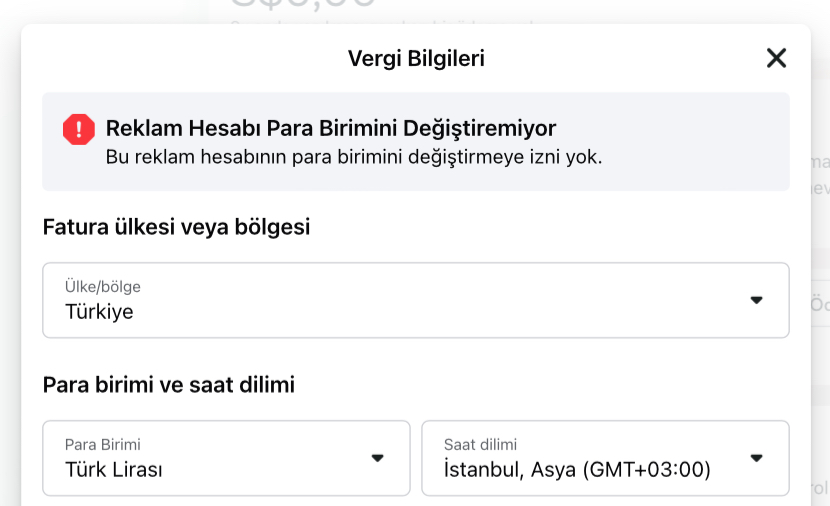Close the Vergi Bilgileri dialog
This screenshot has width=830, height=506.
[776, 58]
